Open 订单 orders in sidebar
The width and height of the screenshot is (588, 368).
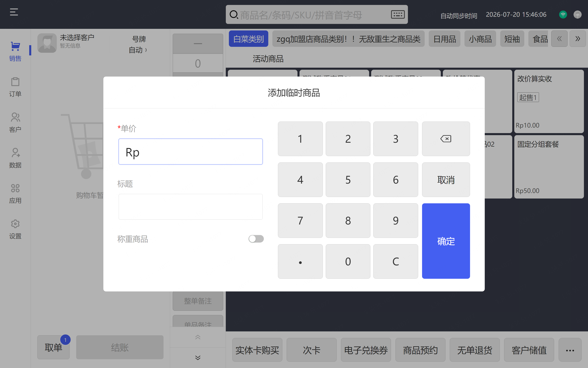[15, 87]
